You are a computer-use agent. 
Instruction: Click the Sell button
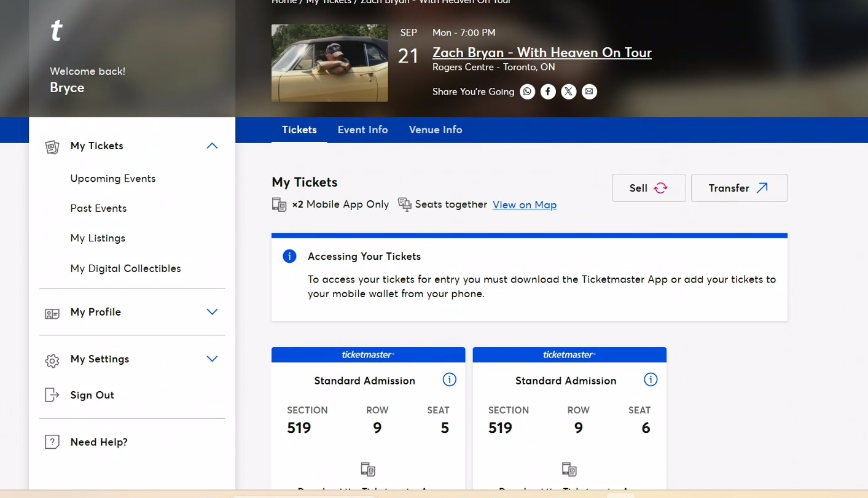pyautogui.click(x=649, y=188)
